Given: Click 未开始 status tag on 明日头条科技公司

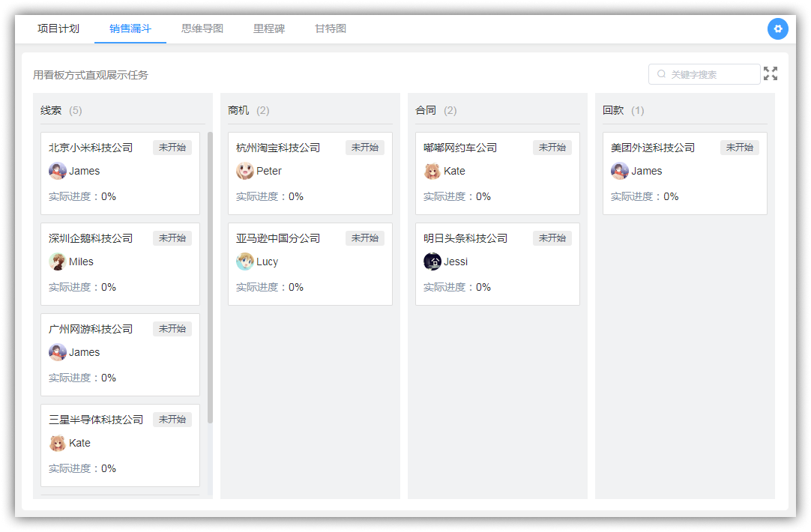Looking at the screenshot, I should coord(552,238).
